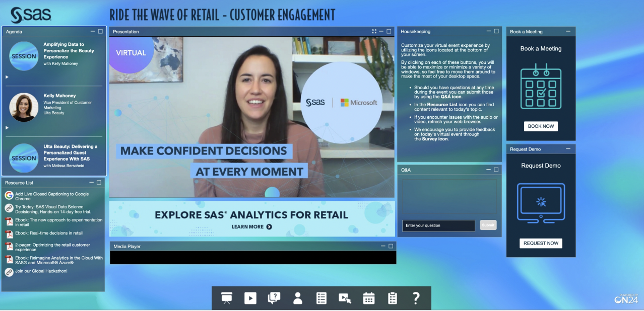Minimize the Housekeeping panel
644x311 pixels.
pyautogui.click(x=489, y=31)
